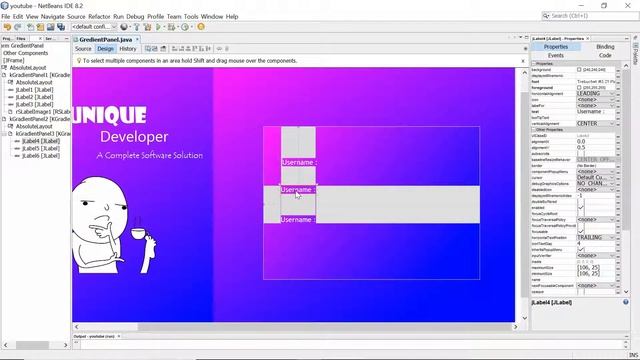Switch to the History view tab
The image size is (640, 360).
[x=128, y=49]
